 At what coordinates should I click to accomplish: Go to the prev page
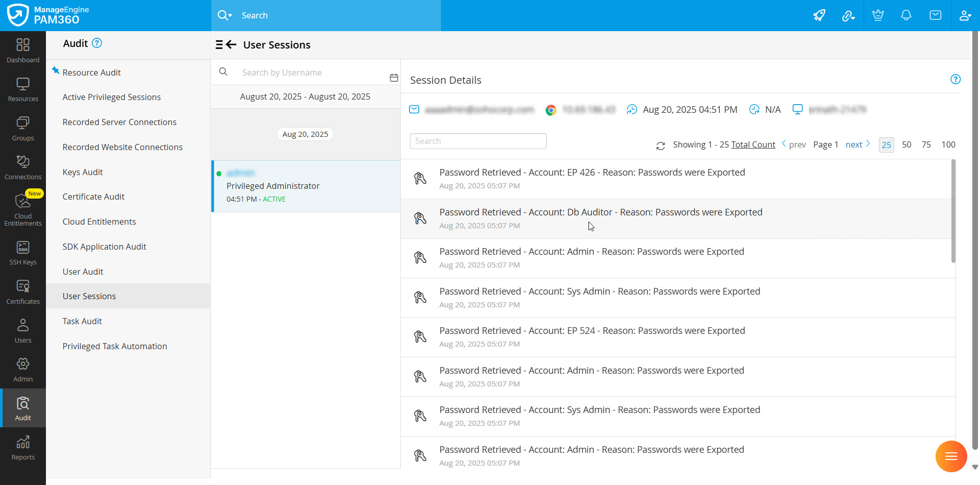coord(794,144)
